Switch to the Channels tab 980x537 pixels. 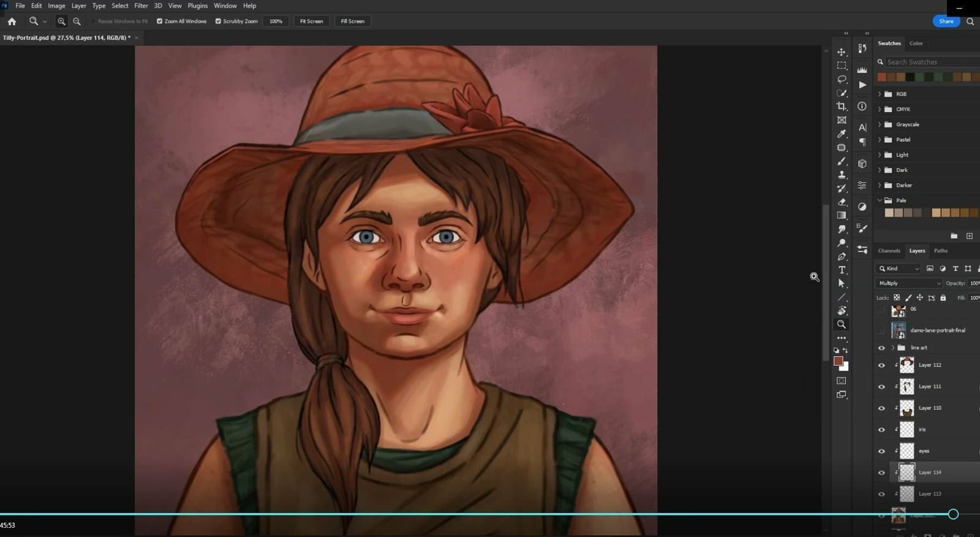point(889,251)
